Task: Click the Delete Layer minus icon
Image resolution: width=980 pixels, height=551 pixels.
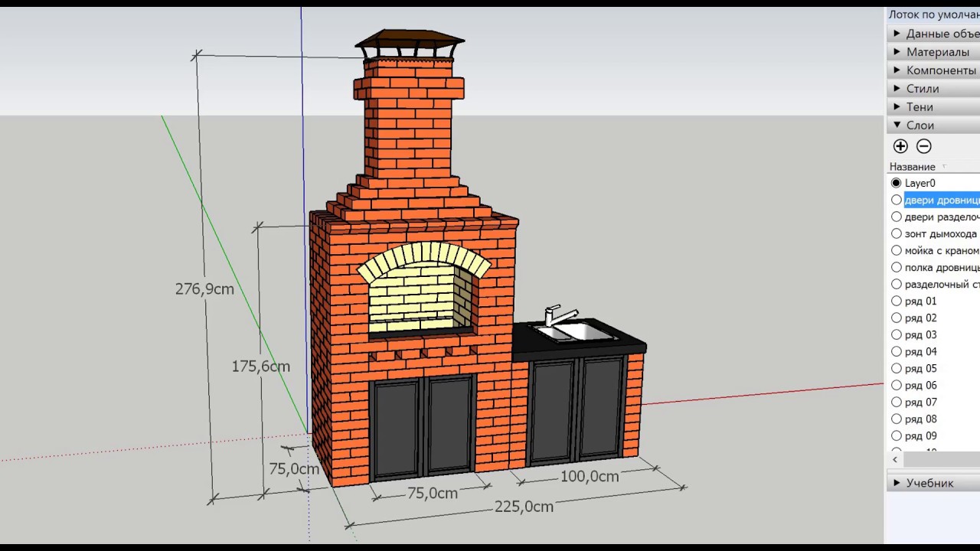Action: coord(924,146)
